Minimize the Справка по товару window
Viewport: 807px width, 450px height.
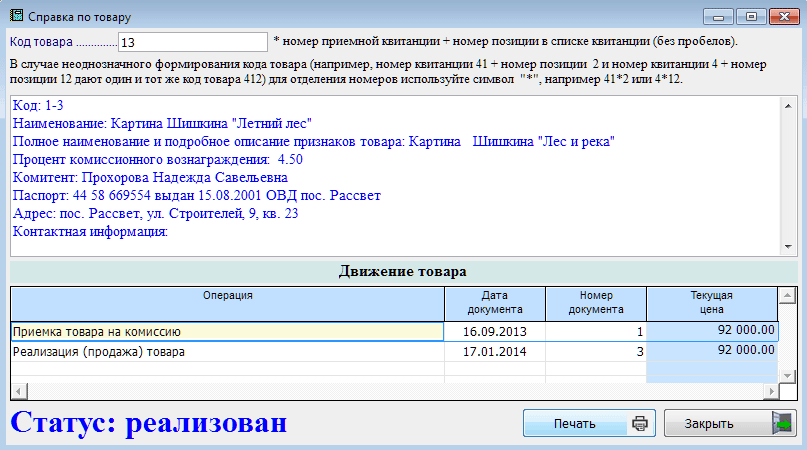pyautogui.click(x=718, y=17)
